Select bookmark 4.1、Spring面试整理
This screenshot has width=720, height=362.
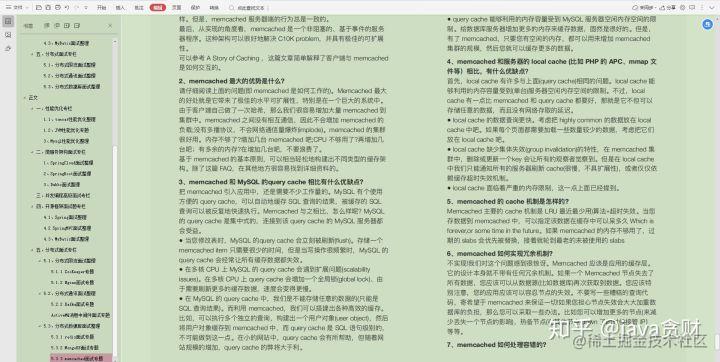tap(65, 217)
